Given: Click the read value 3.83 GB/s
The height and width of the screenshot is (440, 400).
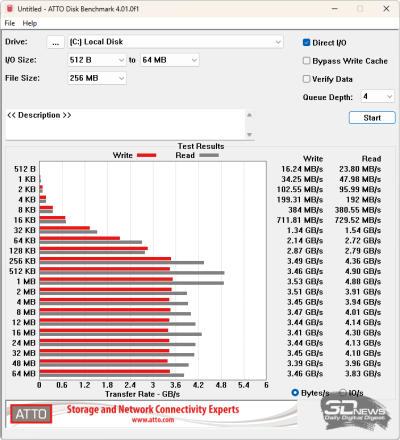Looking at the screenshot, I should [x=363, y=374].
